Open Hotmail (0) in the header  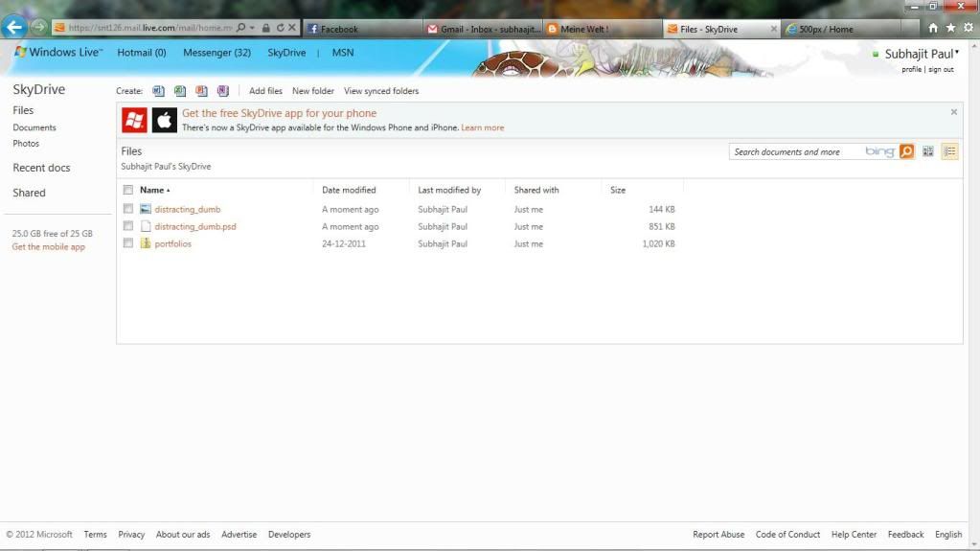142,53
